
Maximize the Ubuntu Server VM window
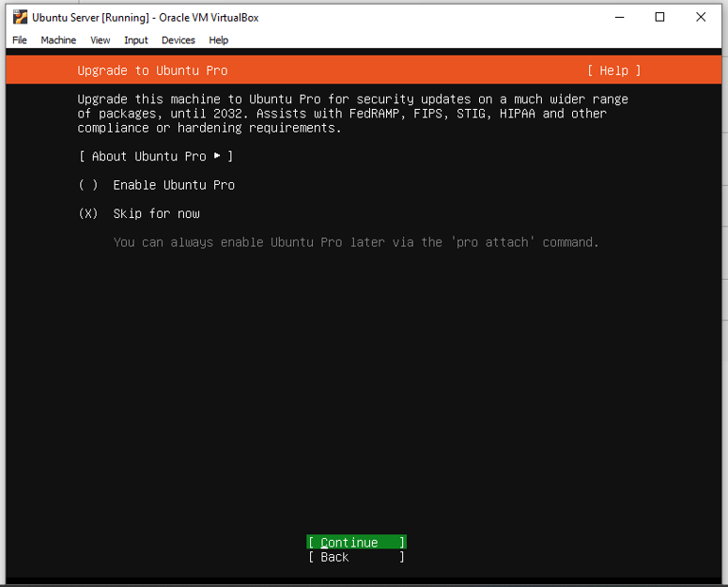659,17
